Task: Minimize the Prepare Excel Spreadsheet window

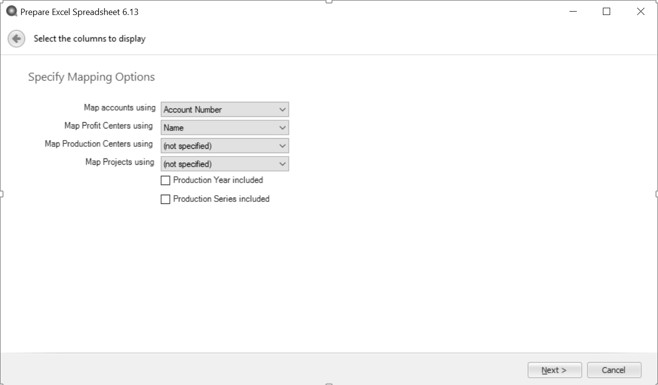Action: 573,11
